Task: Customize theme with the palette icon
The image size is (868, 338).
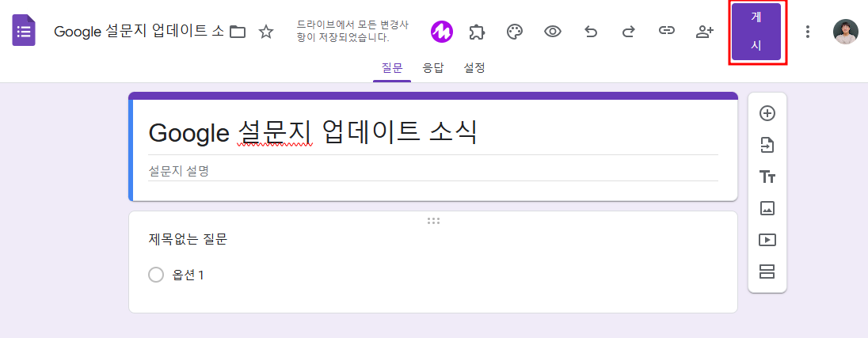Action: (515, 32)
